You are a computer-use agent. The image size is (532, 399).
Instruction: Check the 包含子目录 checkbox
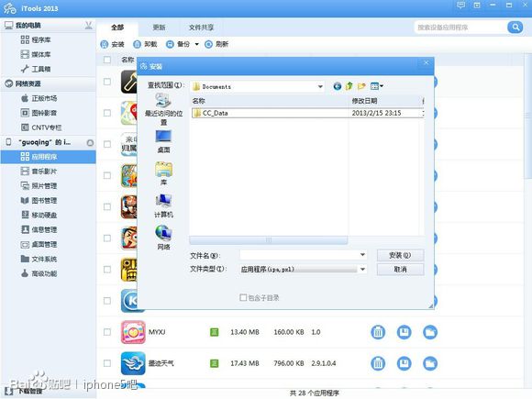(x=243, y=297)
